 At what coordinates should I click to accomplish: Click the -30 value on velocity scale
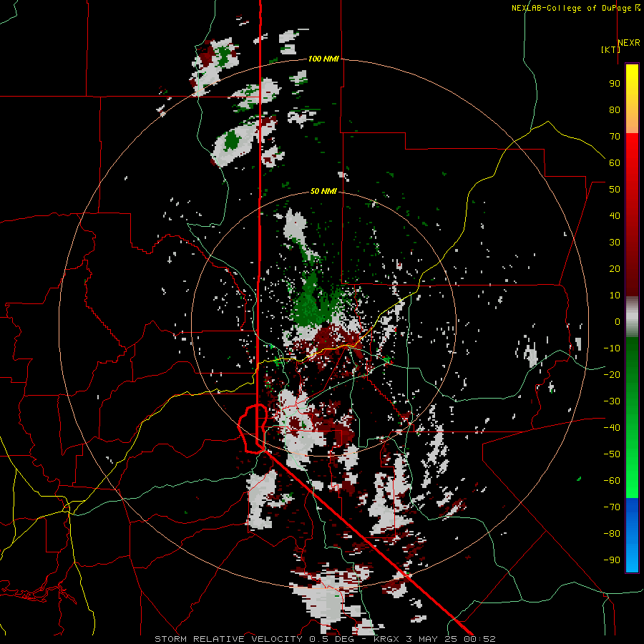point(612,401)
